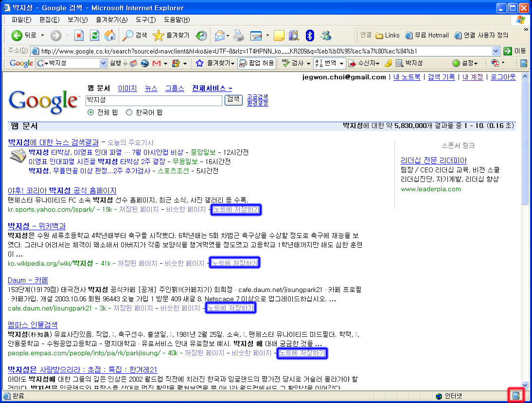
Task: Click the 검색 button next to search box
Action: tap(233, 99)
